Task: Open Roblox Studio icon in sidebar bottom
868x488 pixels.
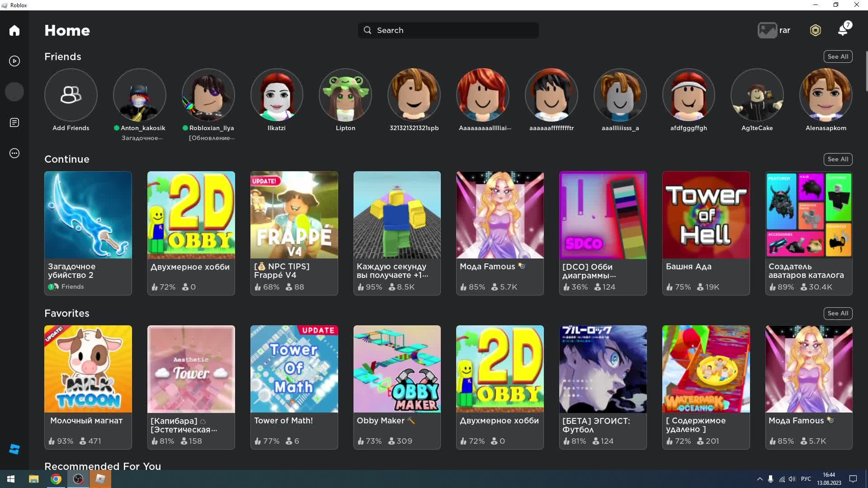Action: (x=14, y=449)
